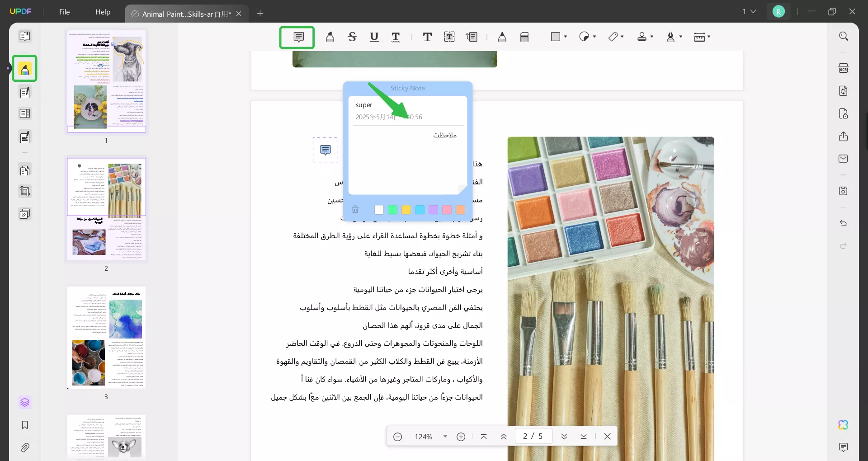Open the Share icon in the right sidebar

tap(844, 136)
